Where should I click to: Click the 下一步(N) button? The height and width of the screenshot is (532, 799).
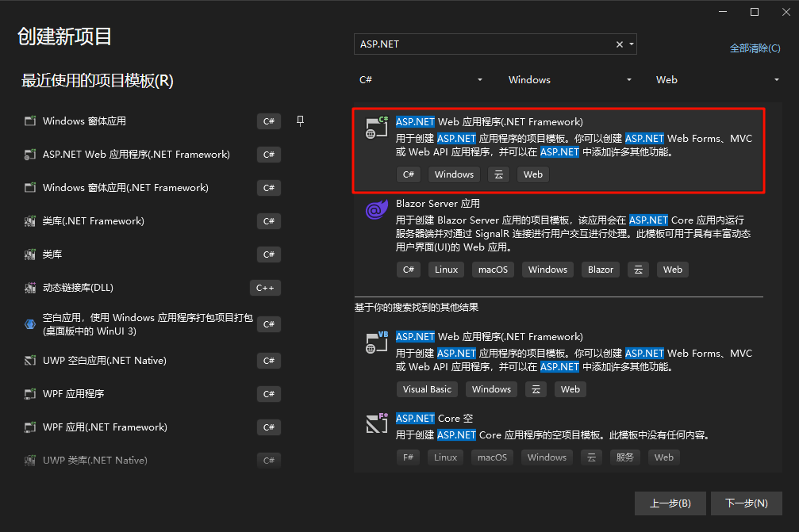(746, 503)
